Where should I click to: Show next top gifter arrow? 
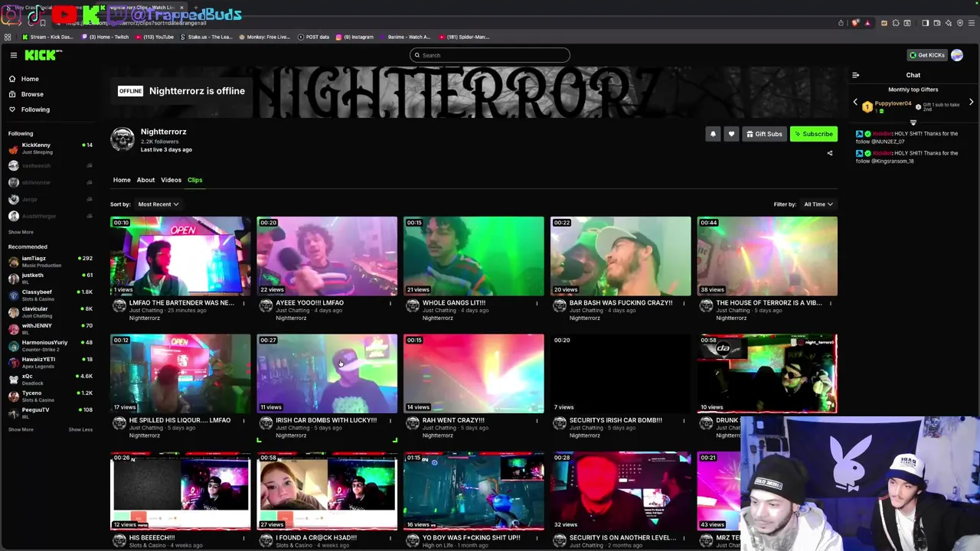(x=971, y=103)
